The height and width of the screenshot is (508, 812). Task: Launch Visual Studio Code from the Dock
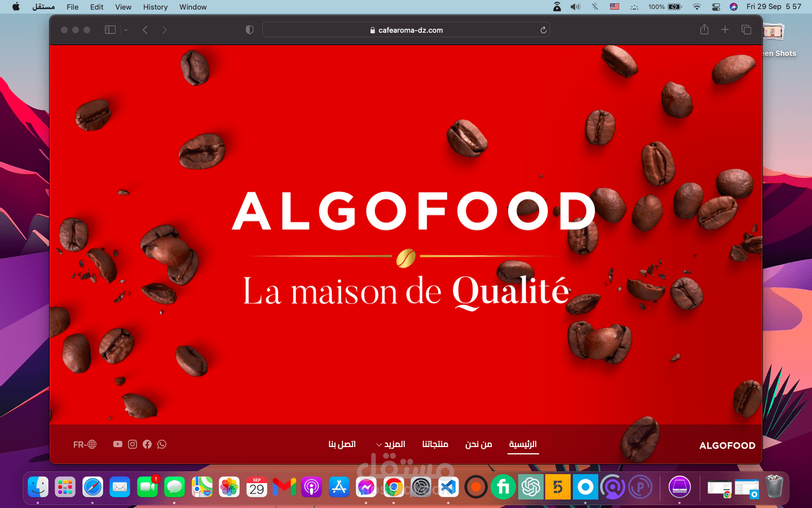coord(448,487)
